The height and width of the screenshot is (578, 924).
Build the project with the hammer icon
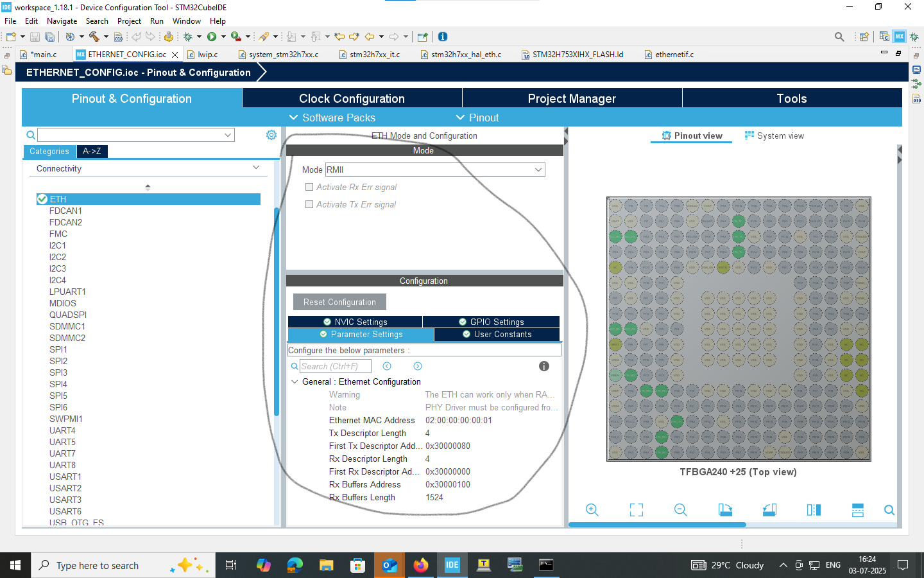(94, 37)
